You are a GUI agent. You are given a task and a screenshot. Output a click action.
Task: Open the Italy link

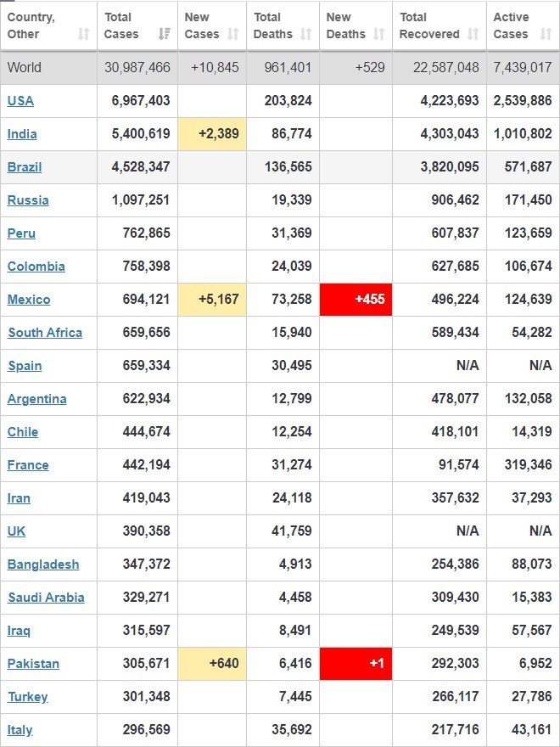coord(20,730)
